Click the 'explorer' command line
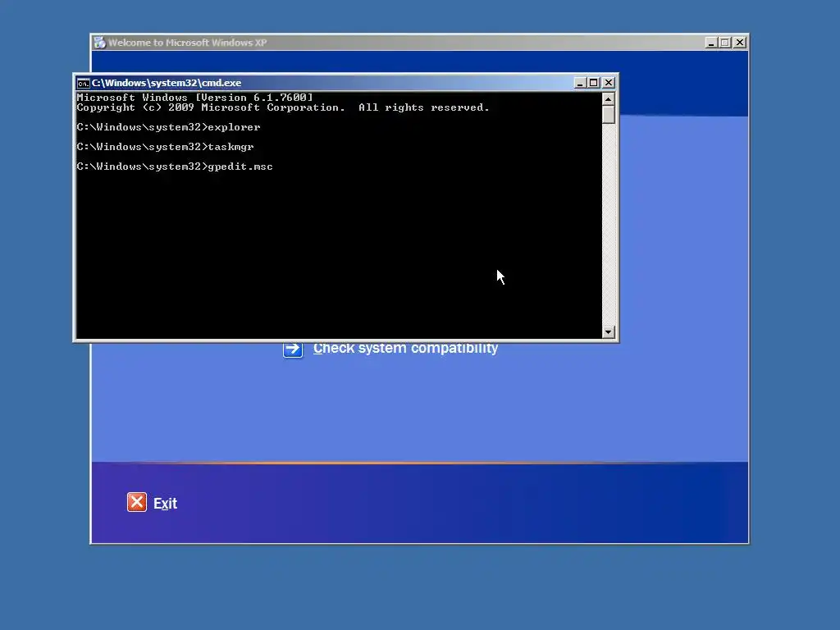 point(168,127)
